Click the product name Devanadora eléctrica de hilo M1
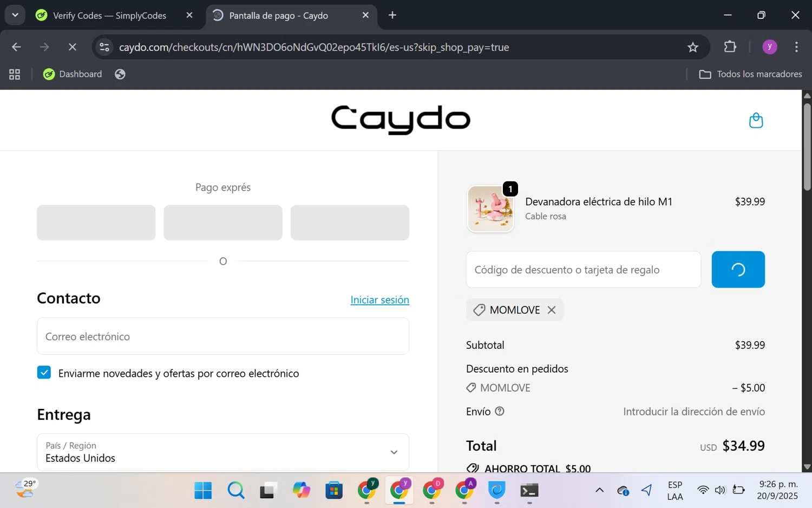 599,201
